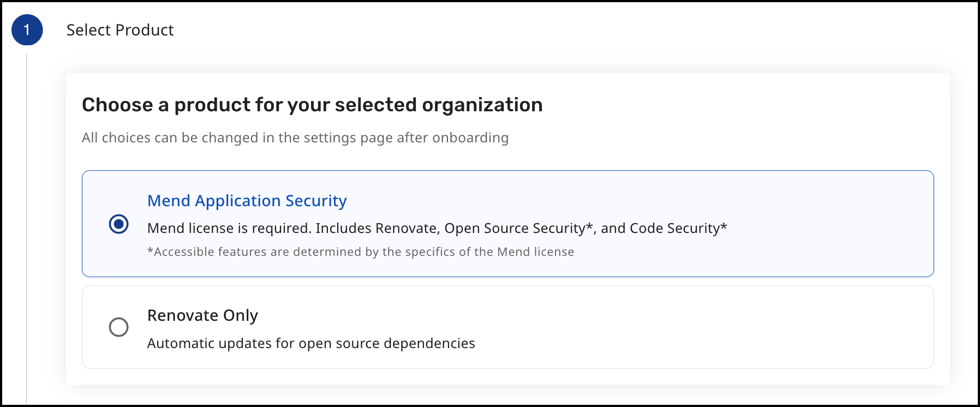
Task: Select the Mend Application Security radio button
Action: pyautogui.click(x=118, y=224)
